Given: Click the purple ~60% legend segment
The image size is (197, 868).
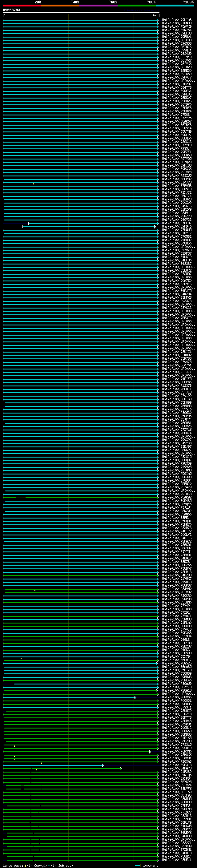Looking at the screenshot, I should (98, 6).
